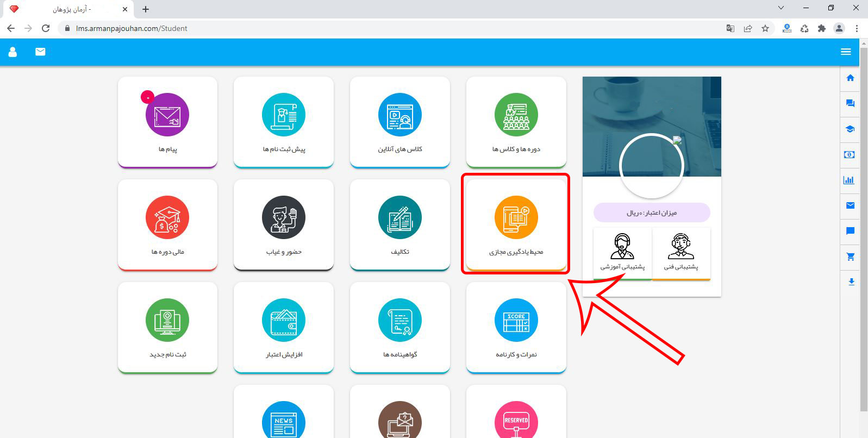Open the mail icon in blue header
Image resolution: width=868 pixels, height=438 pixels.
click(x=40, y=52)
